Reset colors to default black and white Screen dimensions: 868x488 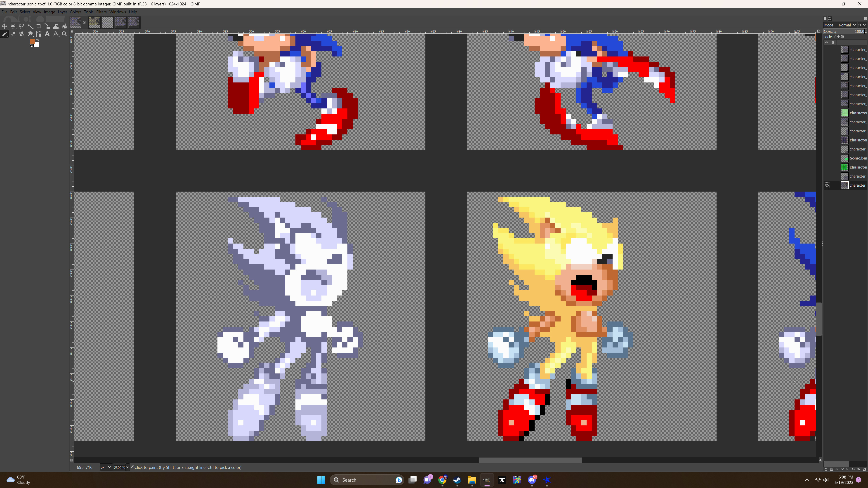(31, 46)
